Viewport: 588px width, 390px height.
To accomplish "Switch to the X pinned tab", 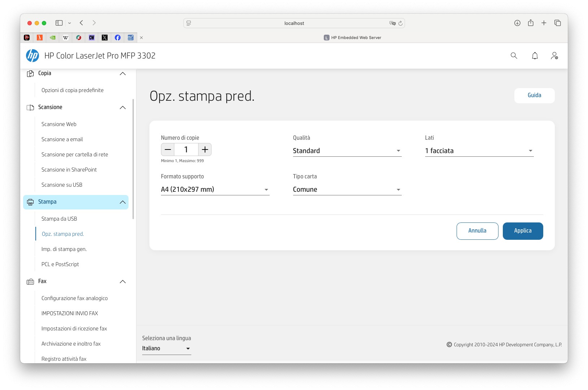I will [x=105, y=38].
